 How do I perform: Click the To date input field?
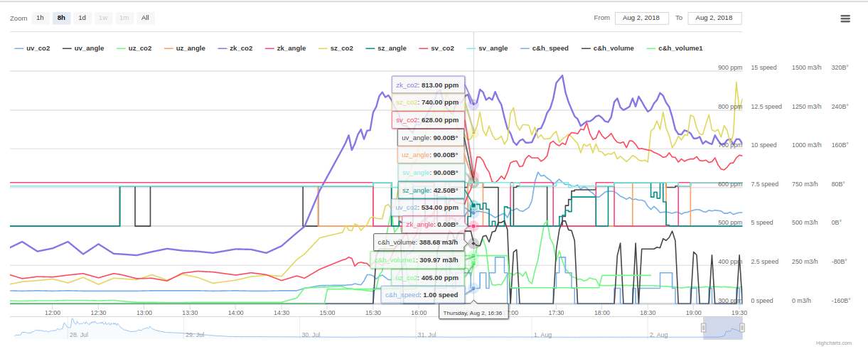point(715,18)
